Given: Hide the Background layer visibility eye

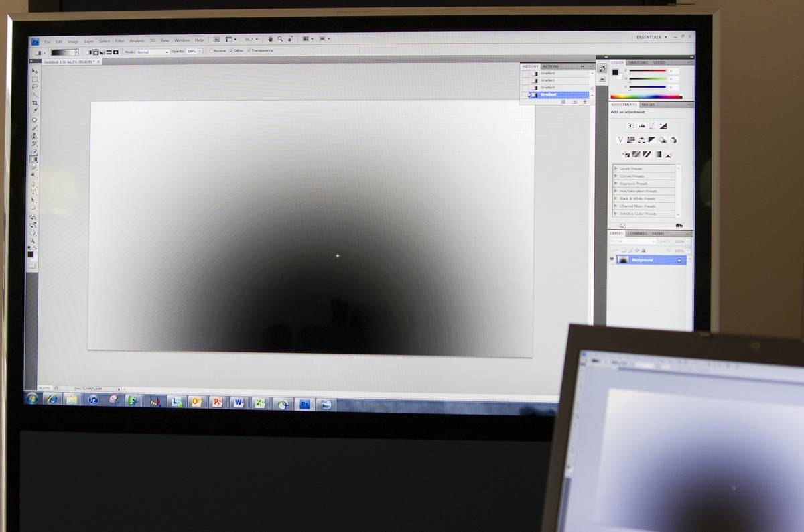Looking at the screenshot, I should [x=612, y=259].
